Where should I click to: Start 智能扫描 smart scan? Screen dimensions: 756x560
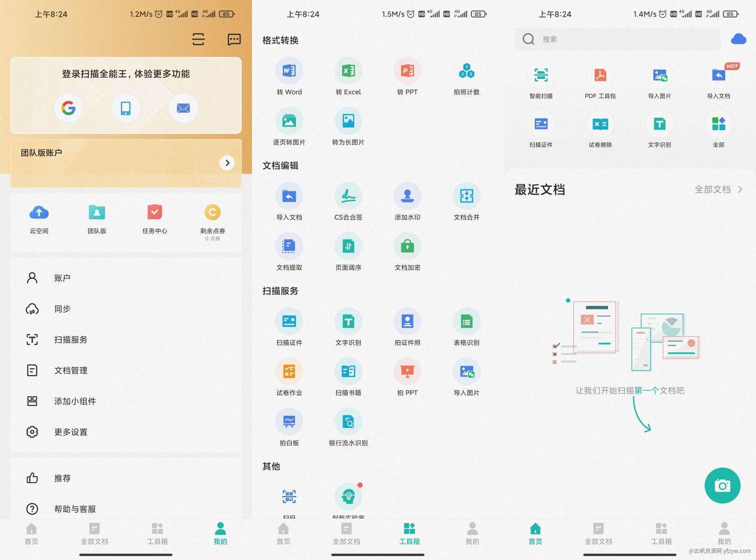click(541, 81)
